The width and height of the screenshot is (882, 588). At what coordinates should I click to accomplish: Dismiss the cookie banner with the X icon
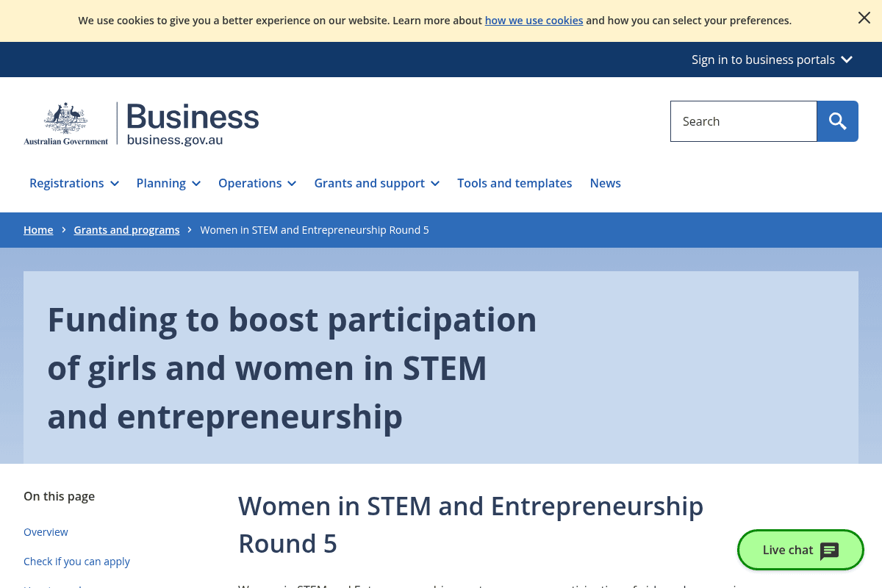click(x=864, y=18)
